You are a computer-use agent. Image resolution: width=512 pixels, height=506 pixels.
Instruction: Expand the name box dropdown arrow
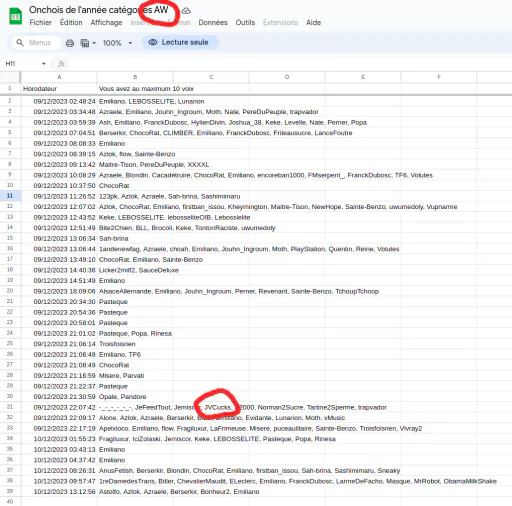(44, 64)
